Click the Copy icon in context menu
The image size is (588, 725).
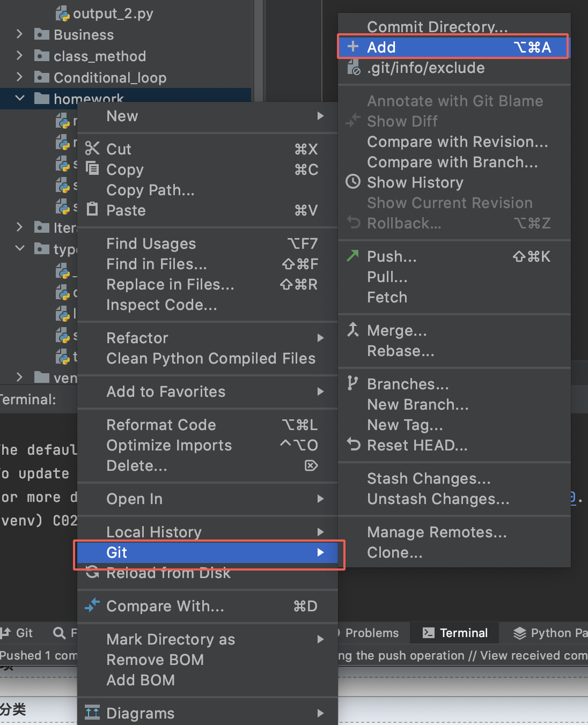click(92, 169)
